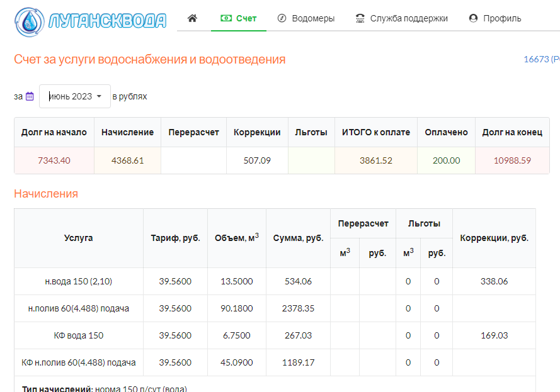This screenshot has width=560, height=392.
Task: Click the Коррекции column header
Action: [x=257, y=132]
